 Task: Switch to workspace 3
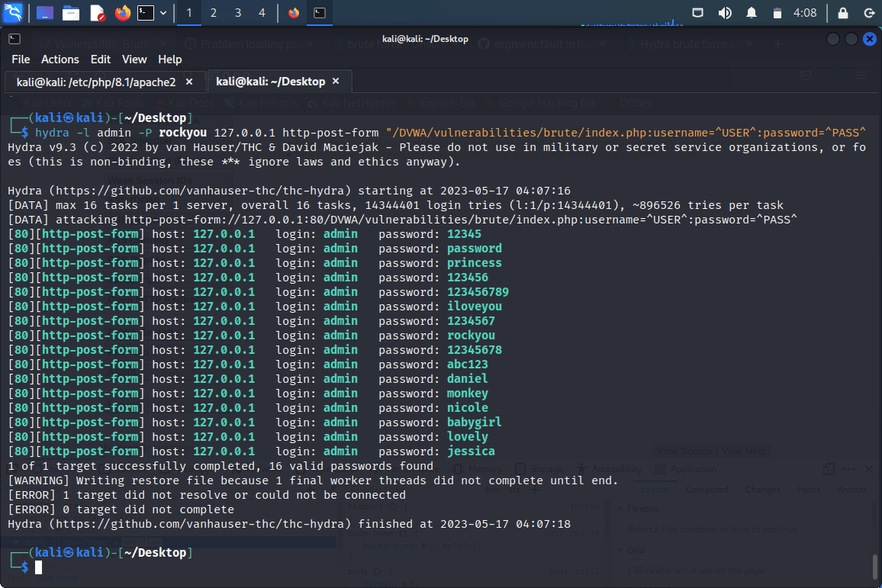point(238,12)
